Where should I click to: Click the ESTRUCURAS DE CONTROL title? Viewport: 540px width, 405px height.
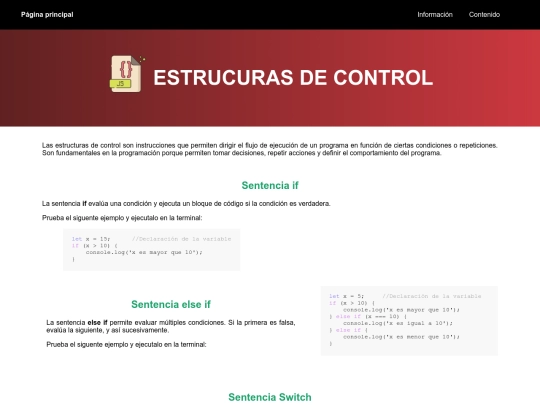293,77
